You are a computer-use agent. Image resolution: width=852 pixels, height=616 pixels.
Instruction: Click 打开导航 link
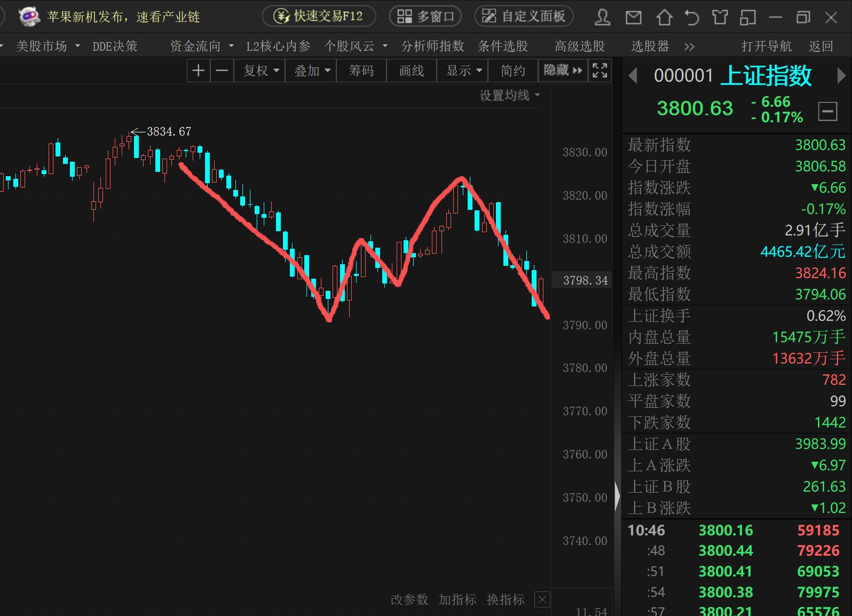coord(767,46)
